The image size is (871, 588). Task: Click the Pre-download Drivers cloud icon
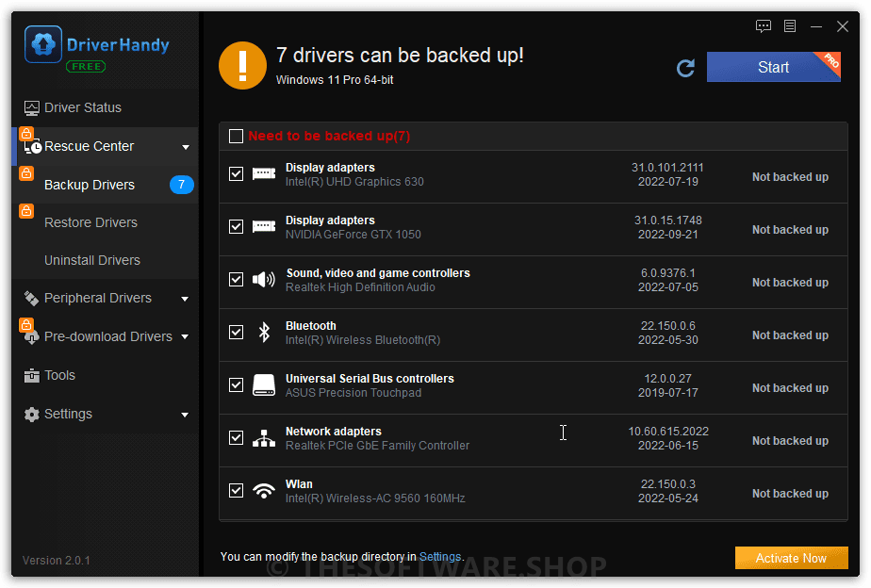[32, 337]
